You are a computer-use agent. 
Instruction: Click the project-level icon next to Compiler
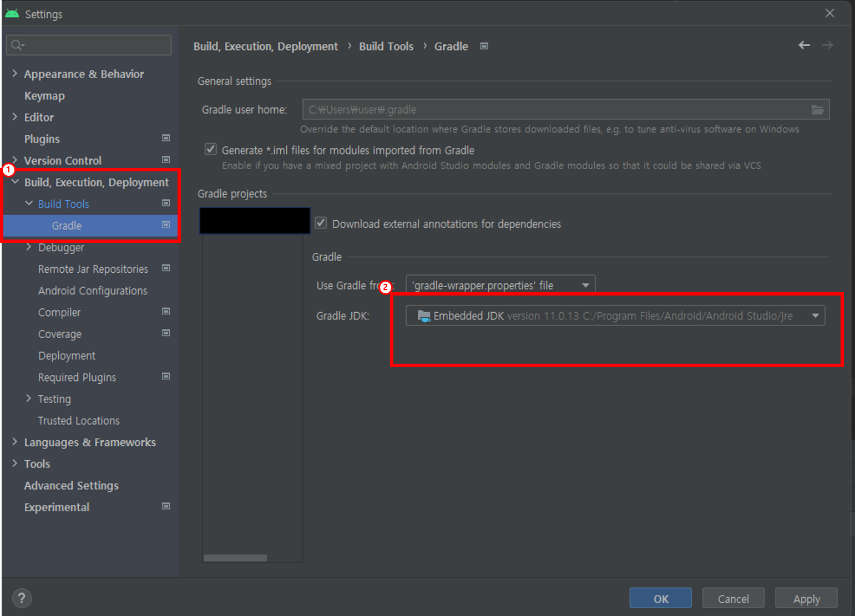tap(166, 312)
